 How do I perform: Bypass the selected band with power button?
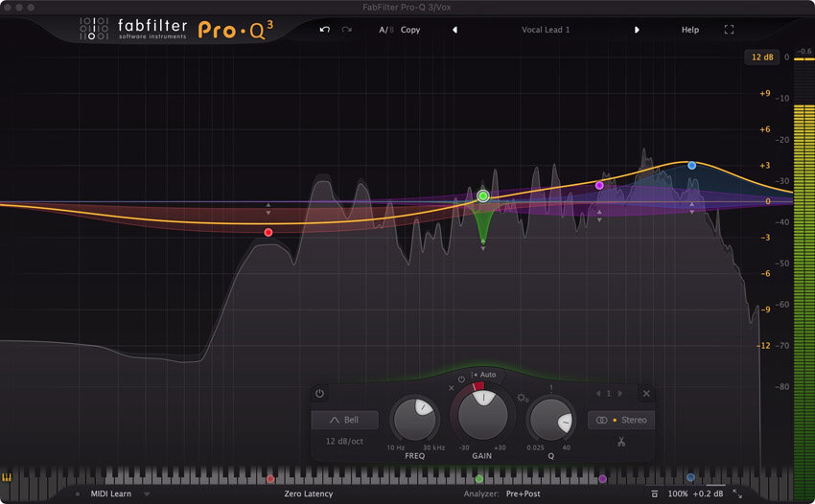tap(319, 393)
